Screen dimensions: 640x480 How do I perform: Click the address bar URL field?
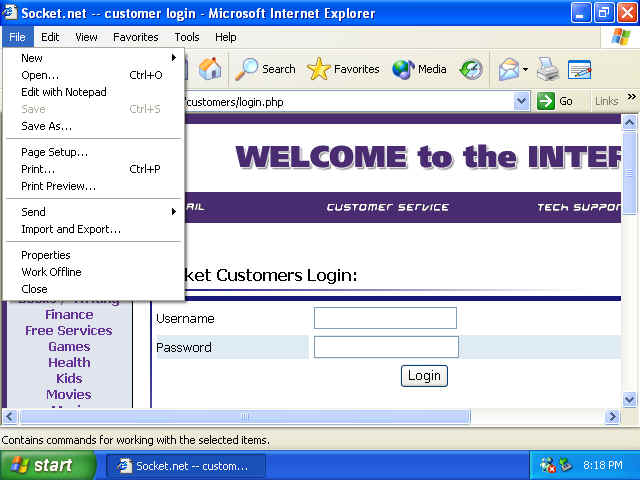[347, 102]
